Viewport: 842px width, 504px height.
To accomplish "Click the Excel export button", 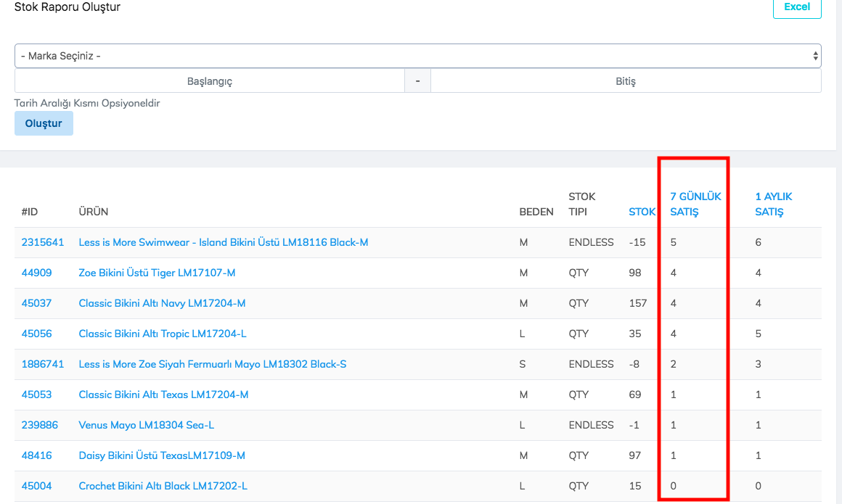I will point(796,7).
